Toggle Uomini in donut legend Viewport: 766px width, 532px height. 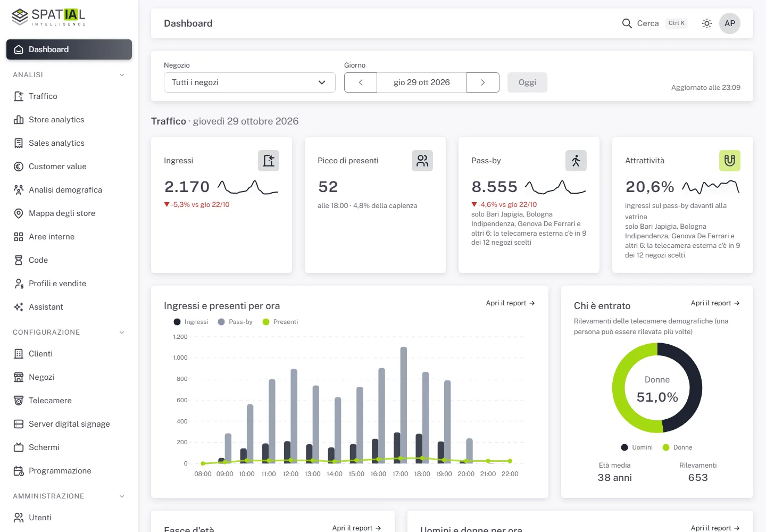tap(637, 447)
